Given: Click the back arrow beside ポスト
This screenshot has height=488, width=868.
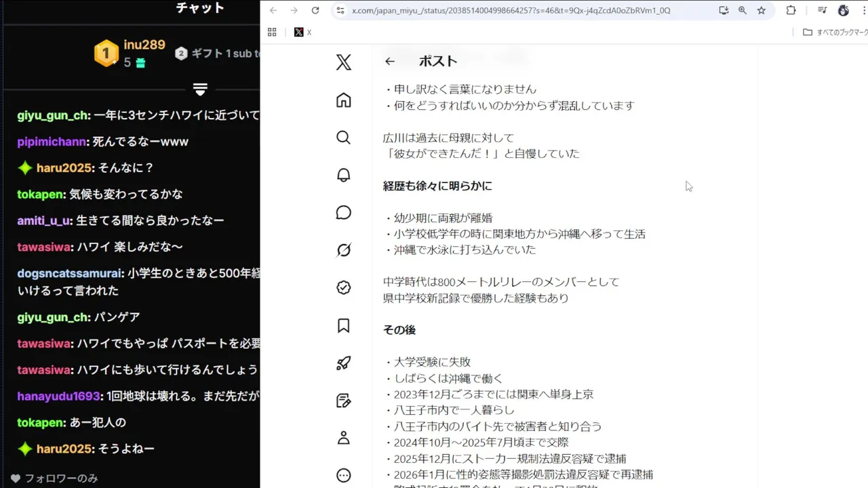Looking at the screenshot, I should 389,61.
